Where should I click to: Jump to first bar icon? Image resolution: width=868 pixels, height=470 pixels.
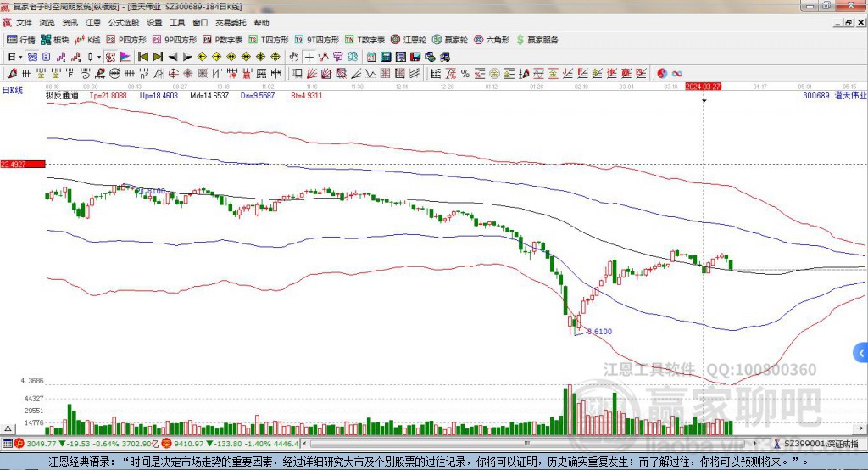coord(142,57)
